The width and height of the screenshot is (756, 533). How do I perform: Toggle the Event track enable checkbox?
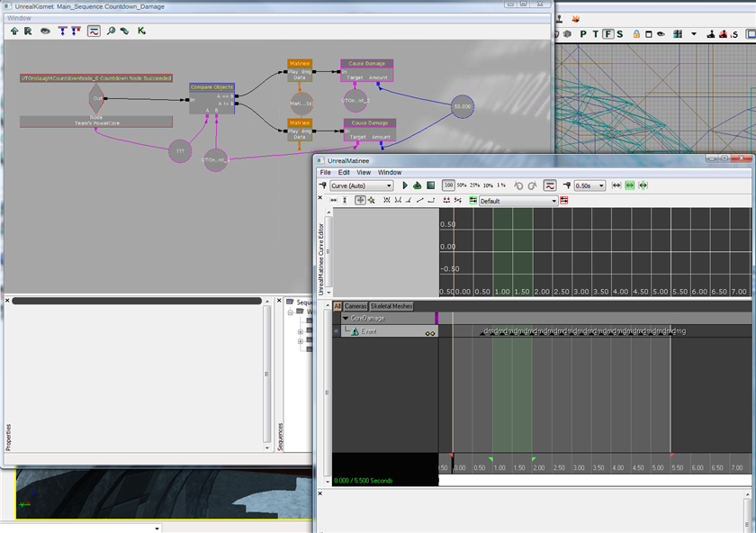337,331
